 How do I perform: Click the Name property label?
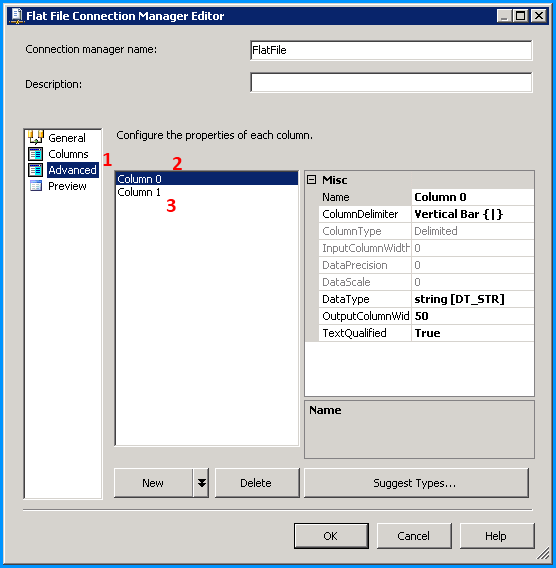(365, 197)
